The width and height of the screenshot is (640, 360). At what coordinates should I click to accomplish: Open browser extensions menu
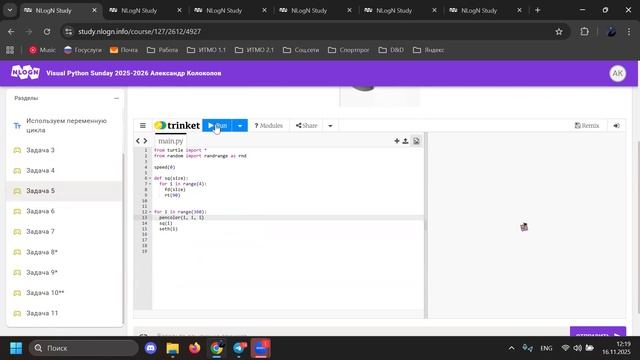[584, 32]
